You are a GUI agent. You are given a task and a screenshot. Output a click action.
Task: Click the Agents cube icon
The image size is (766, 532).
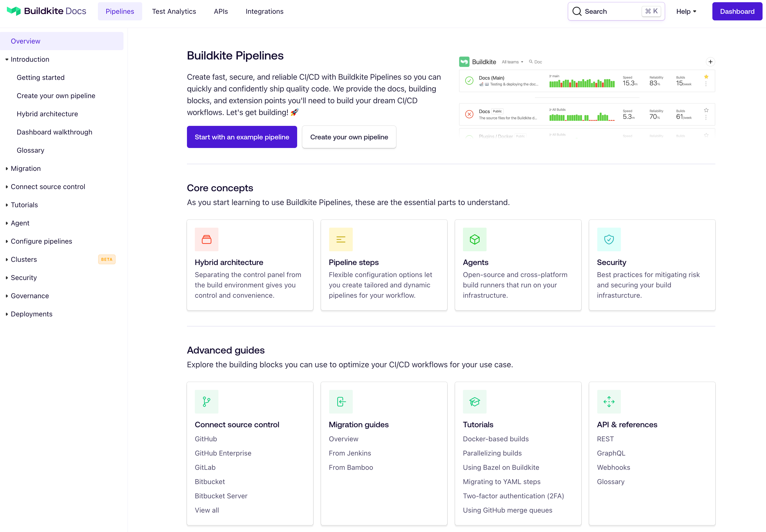tap(475, 239)
